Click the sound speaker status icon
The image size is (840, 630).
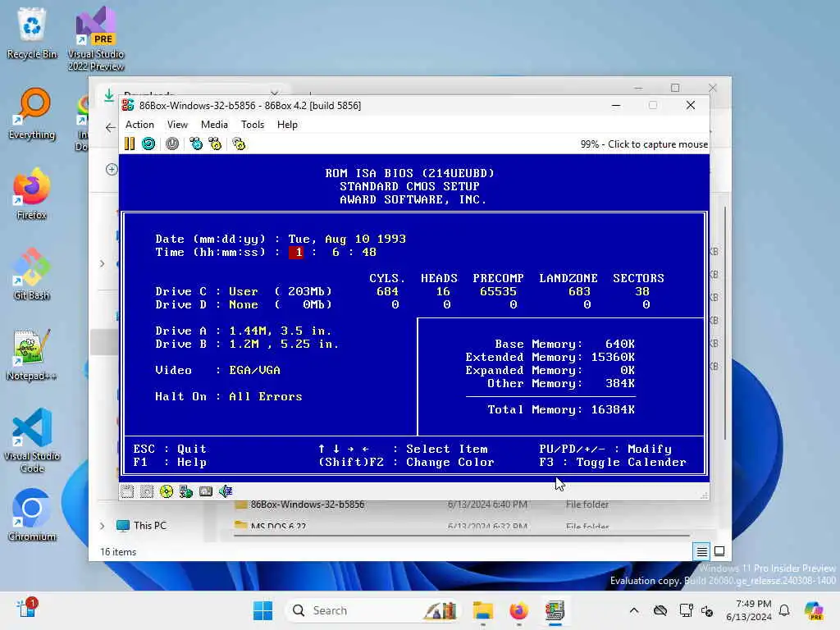226,491
